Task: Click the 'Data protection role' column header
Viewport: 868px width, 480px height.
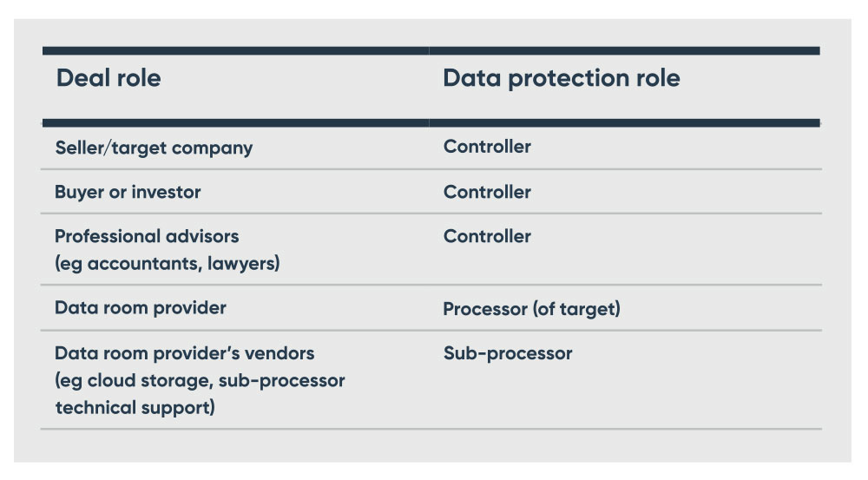Action: pyautogui.click(x=562, y=78)
